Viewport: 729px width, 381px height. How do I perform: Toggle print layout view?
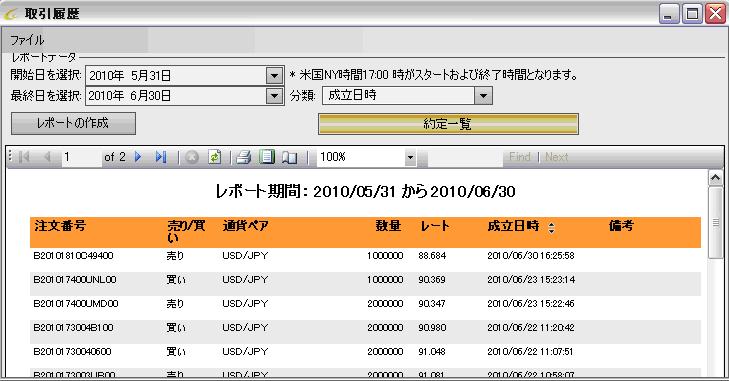[267, 157]
